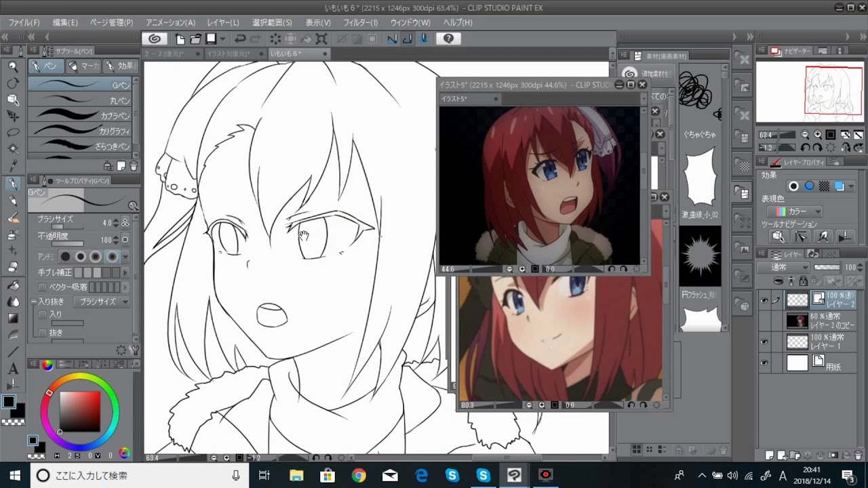This screenshot has height=488, width=868.
Task: Choose the カリグラフィ sub tool
Action: tap(79, 130)
